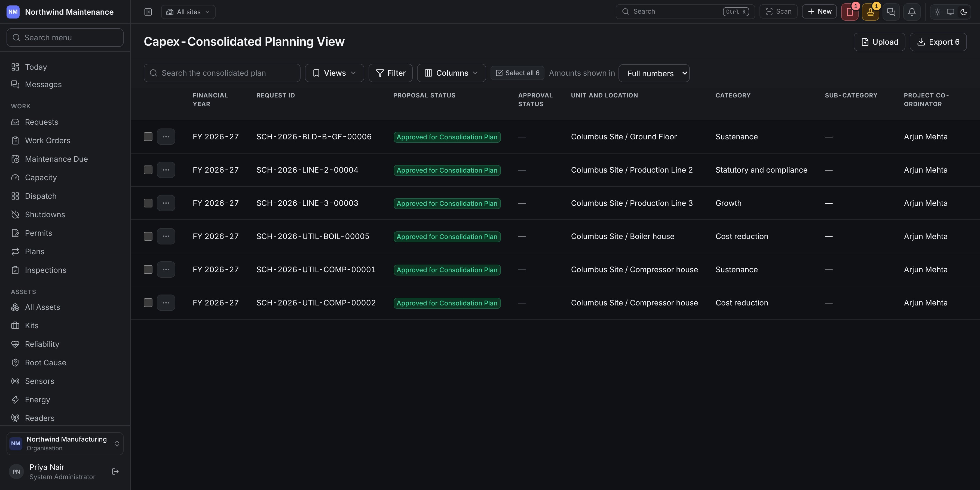Click the Reliability heart icon
Screen dimensions: 980x490
click(15, 344)
